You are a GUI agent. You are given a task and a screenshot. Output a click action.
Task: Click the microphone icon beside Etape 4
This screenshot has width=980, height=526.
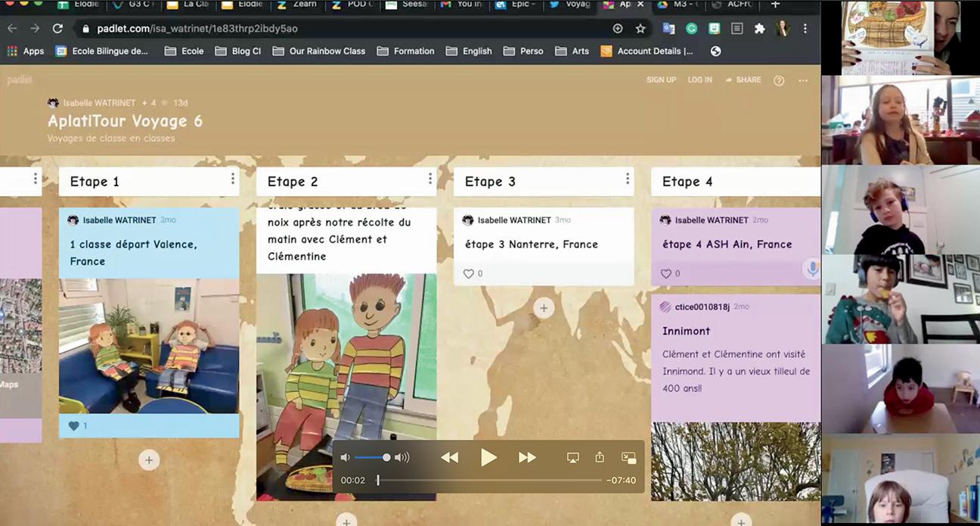pyautogui.click(x=812, y=269)
